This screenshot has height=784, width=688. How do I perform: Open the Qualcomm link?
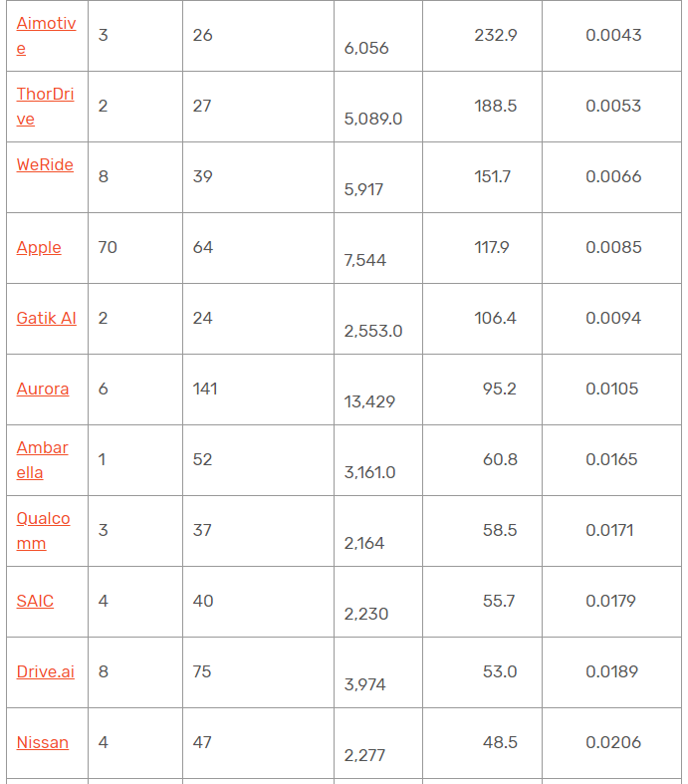click(x=44, y=531)
